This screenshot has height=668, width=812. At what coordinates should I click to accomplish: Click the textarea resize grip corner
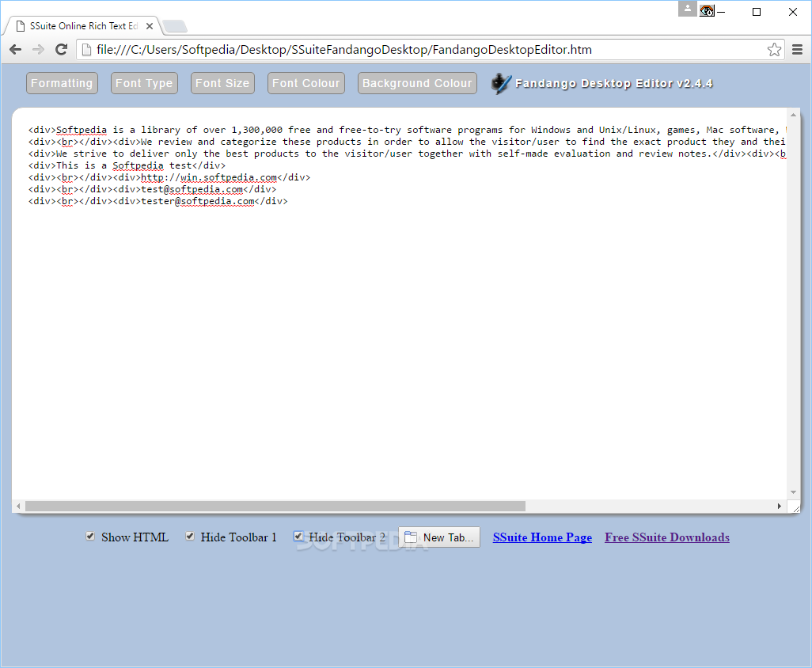(x=796, y=509)
